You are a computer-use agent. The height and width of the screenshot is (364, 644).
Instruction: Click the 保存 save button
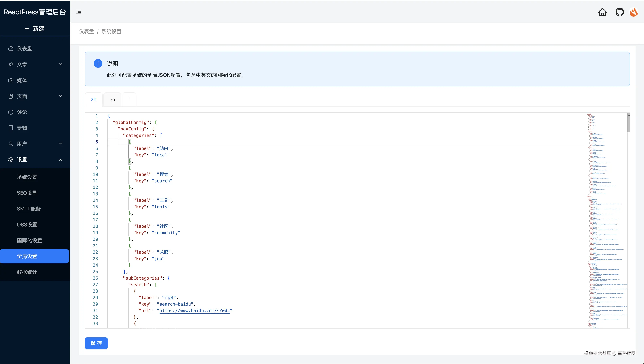click(x=96, y=343)
